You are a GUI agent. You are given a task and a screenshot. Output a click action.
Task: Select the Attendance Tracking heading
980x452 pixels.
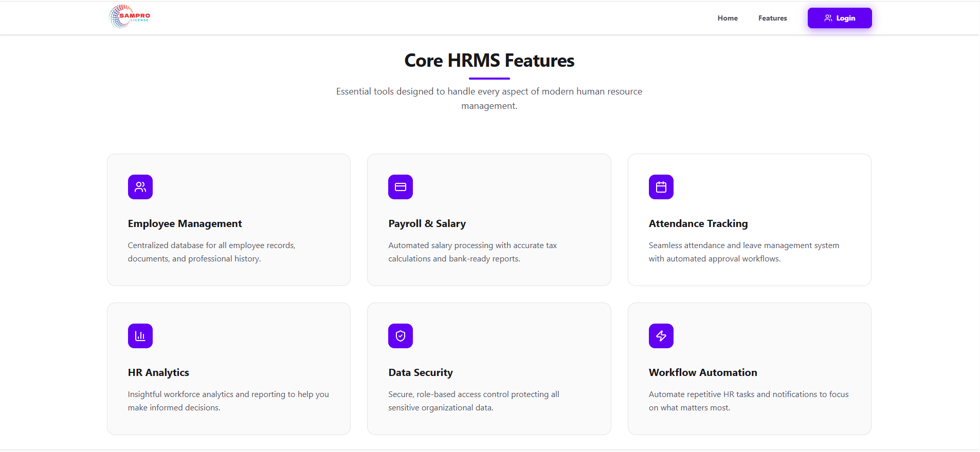pos(698,223)
